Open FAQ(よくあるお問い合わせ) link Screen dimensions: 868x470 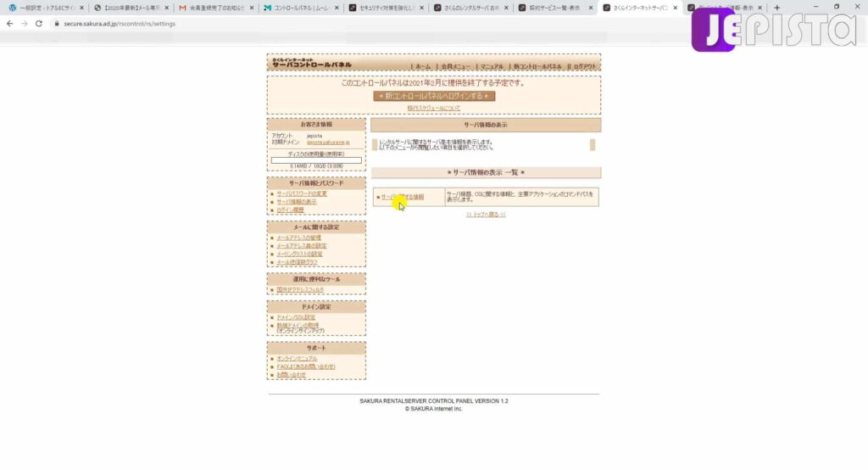(305, 366)
